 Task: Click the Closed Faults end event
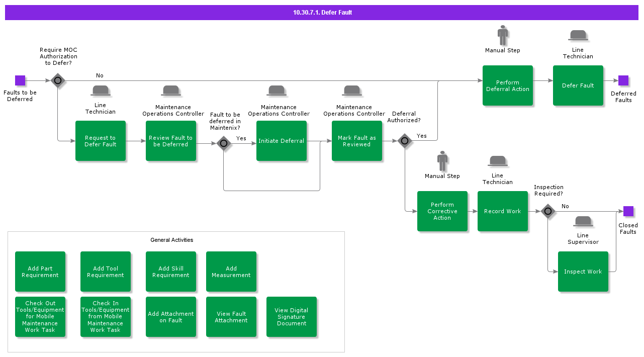tap(628, 211)
